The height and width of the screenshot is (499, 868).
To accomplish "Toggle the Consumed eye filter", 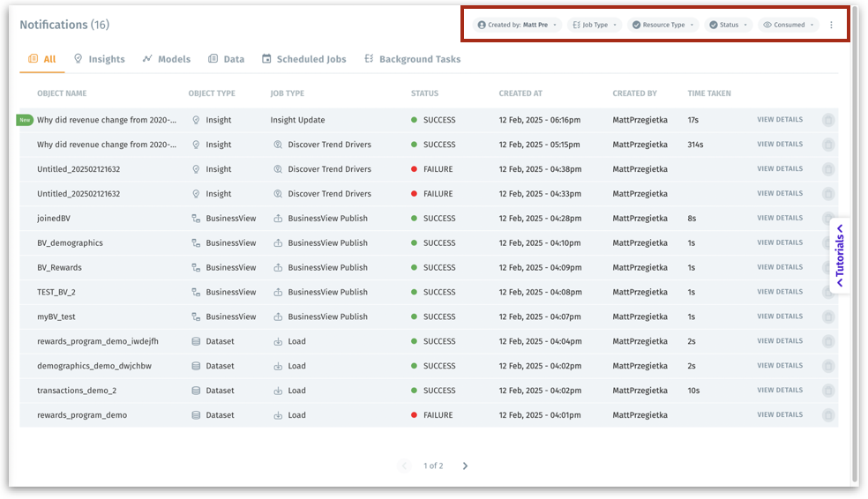I will point(767,26).
